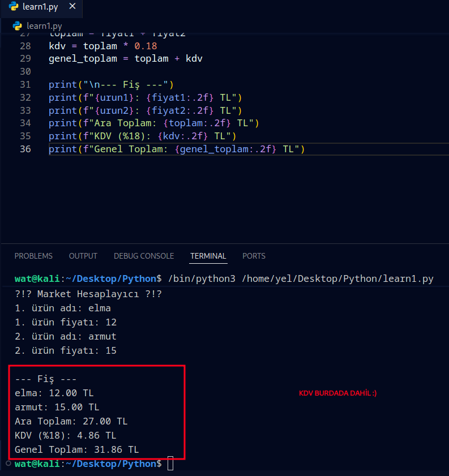
Task: Click line number 30 in the gutter
Action: click(x=25, y=72)
